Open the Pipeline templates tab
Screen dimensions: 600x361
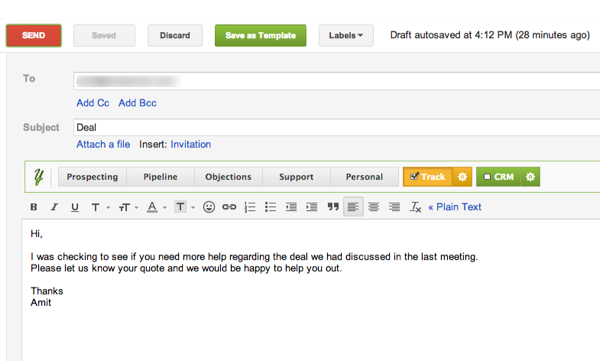point(160,177)
